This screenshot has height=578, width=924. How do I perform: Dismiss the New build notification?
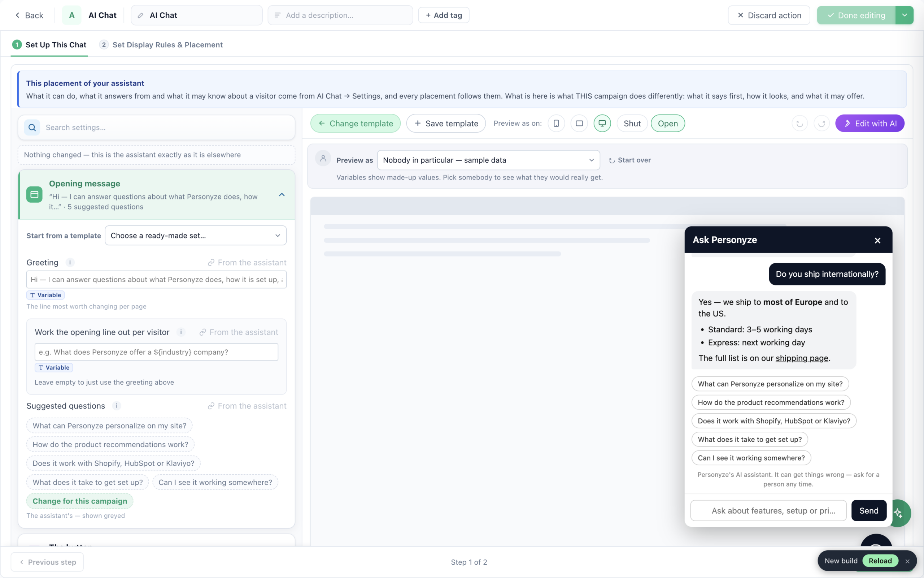[907, 561]
